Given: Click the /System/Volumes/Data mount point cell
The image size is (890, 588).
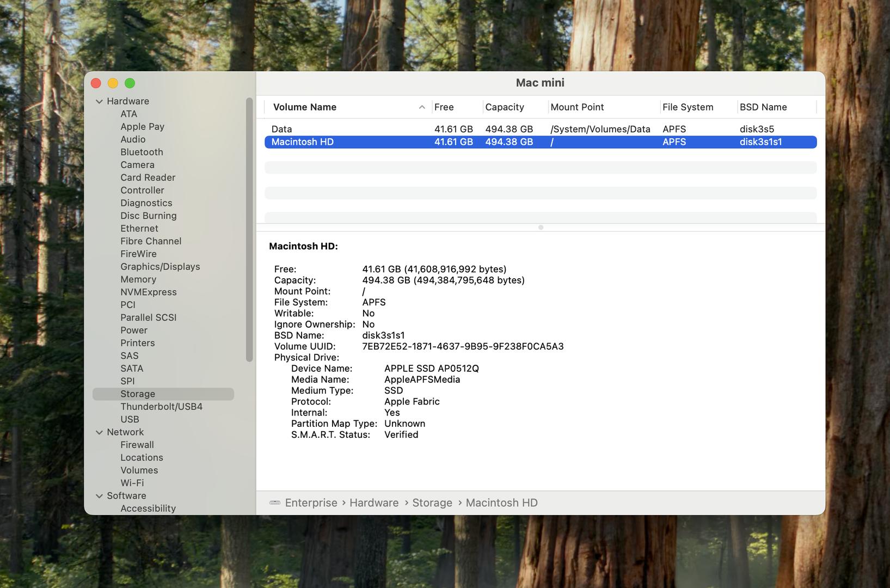Looking at the screenshot, I should 600,129.
